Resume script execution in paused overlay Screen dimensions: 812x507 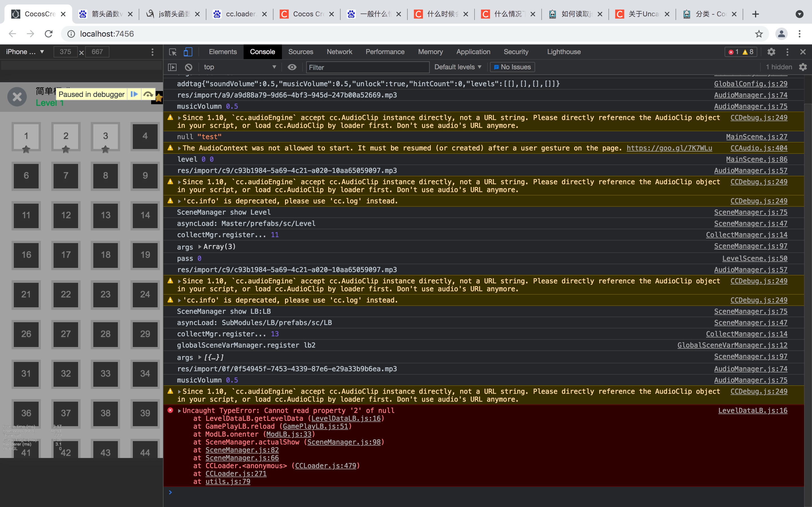[134, 94]
